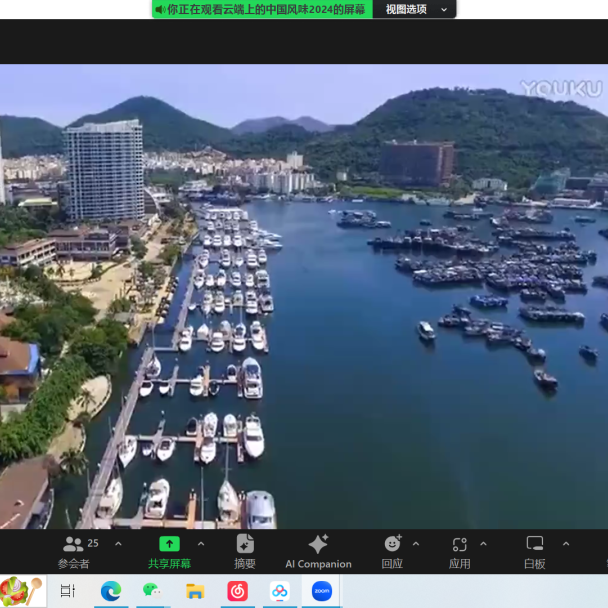Expand share screen options chevron
Screen dimensions: 608x608
201,544
